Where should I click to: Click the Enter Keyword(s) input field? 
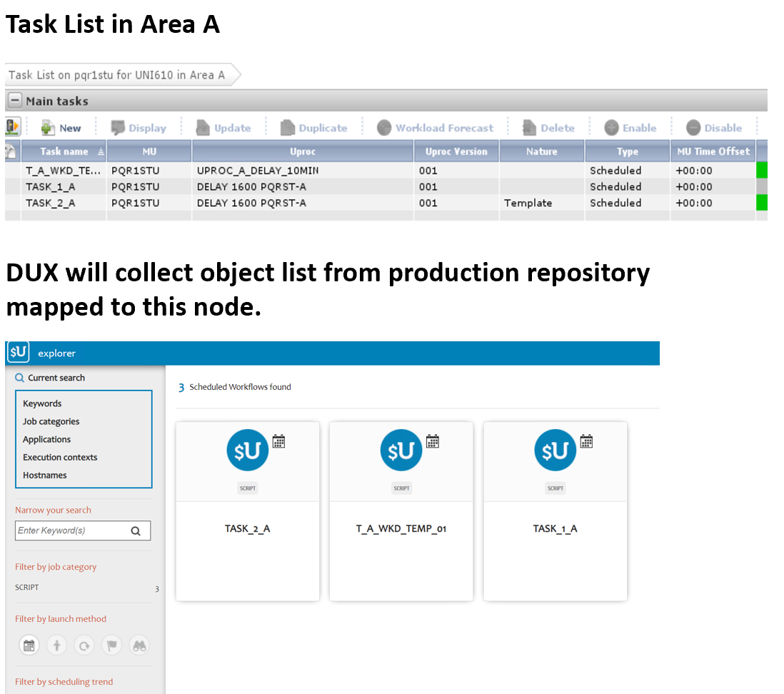70,530
